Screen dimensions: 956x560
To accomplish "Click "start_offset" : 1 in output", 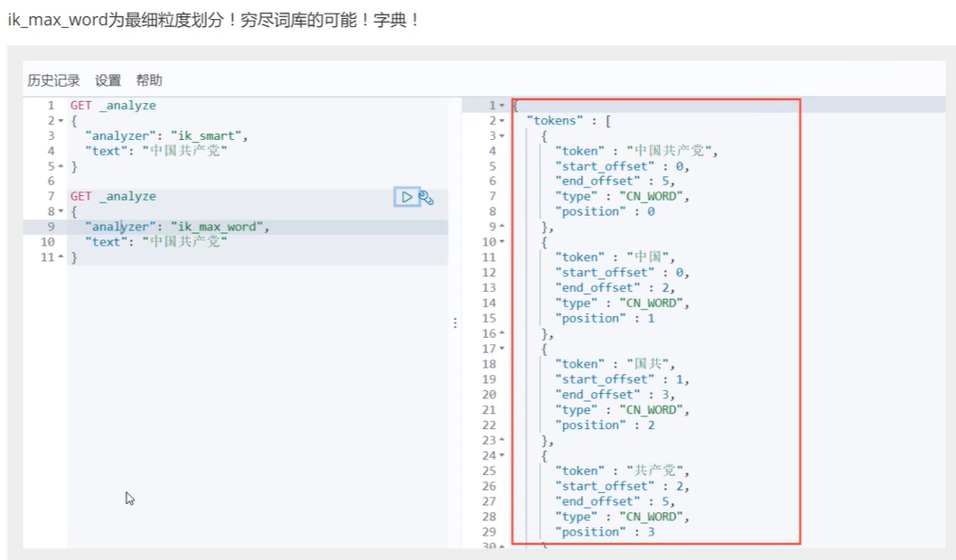I will 619,379.
